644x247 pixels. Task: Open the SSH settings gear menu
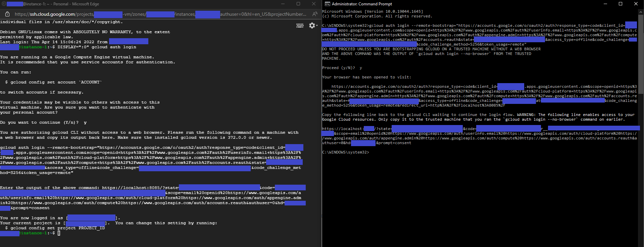pyautogui.click(x=312, y=25)
